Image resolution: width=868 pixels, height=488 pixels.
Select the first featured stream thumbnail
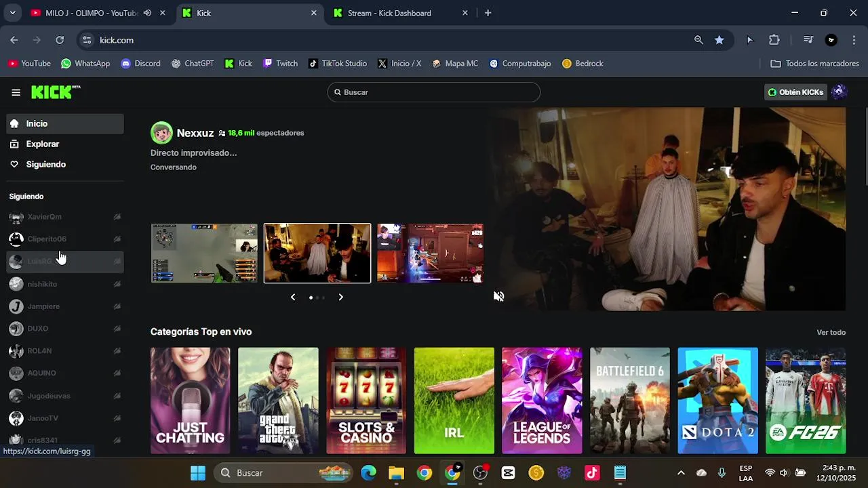pos(204,253)
